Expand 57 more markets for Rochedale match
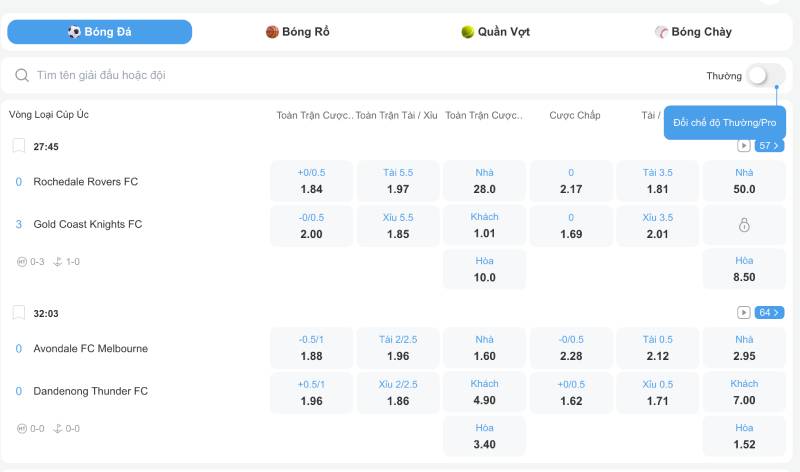The height and width of the screenshot is (472, 800). click(x=769, y=146)
